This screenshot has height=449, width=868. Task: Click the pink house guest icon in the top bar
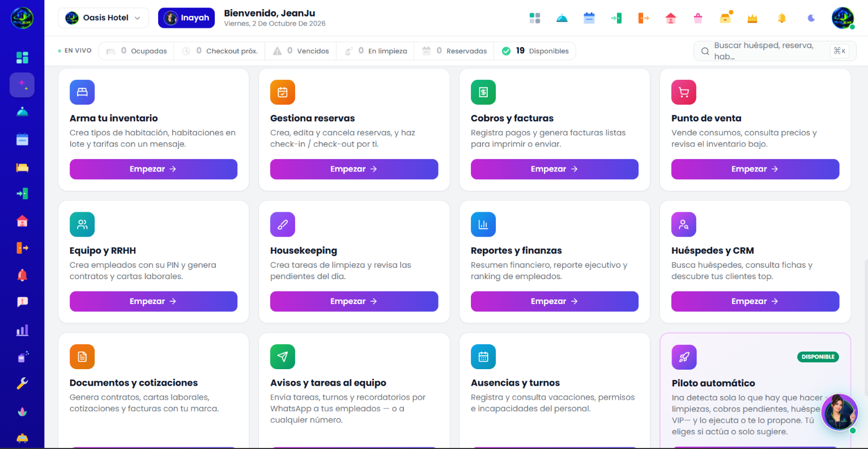[x=671, y=18]
